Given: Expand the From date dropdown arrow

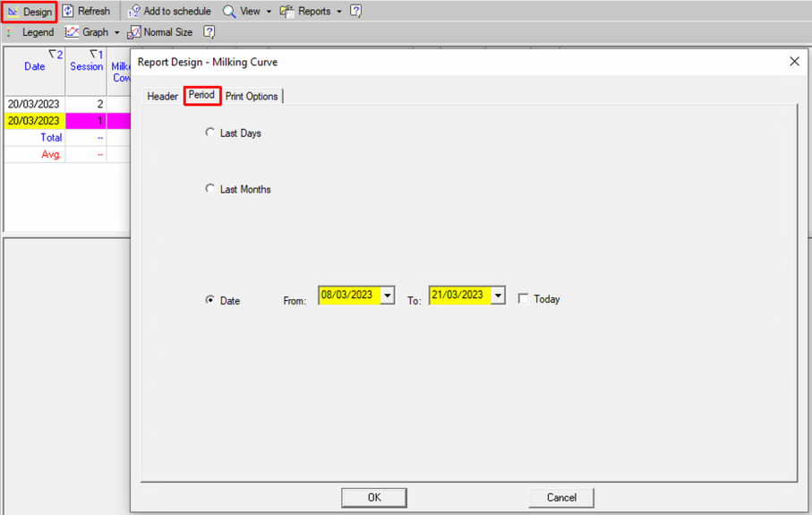Looking at the screenshot, I should [x=387, y=296].
